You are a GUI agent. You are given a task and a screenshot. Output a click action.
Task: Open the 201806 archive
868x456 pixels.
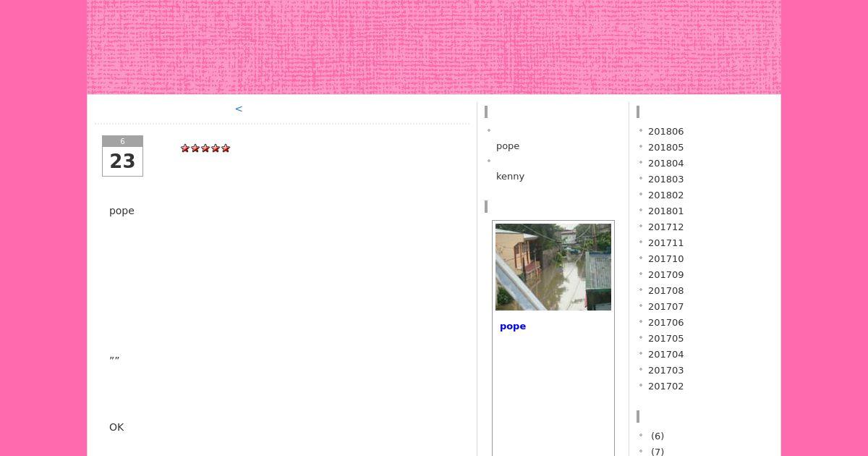[x=665, y=132]
